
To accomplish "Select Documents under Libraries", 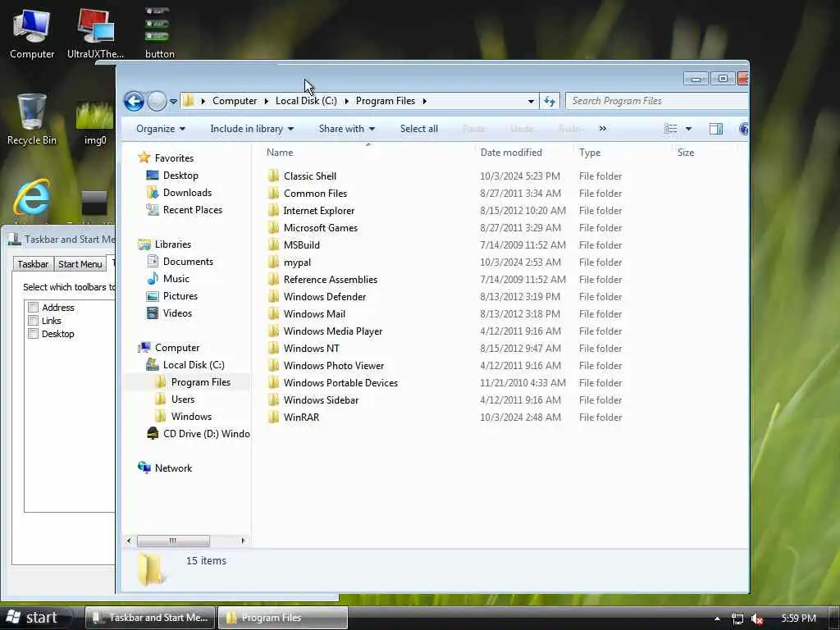I will [x=188, y=262].
